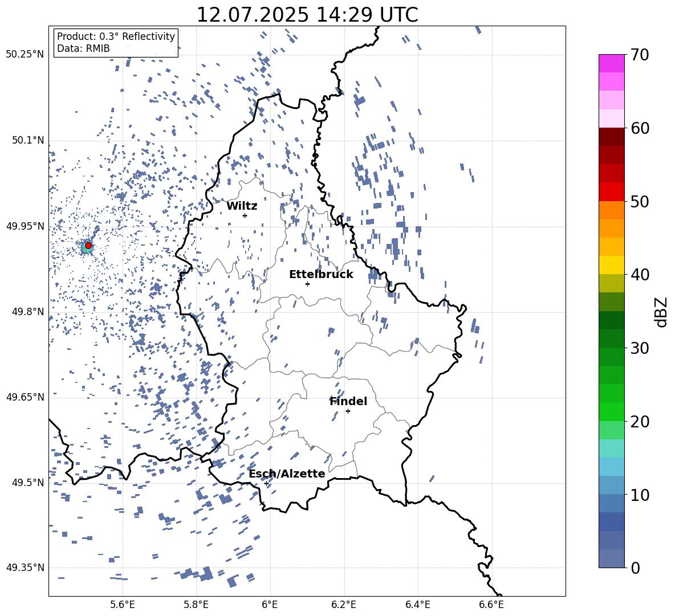This screenshot has width=675, height=616.
Task: Click the 6.2°E longitude label
Action: pos(344,605)
